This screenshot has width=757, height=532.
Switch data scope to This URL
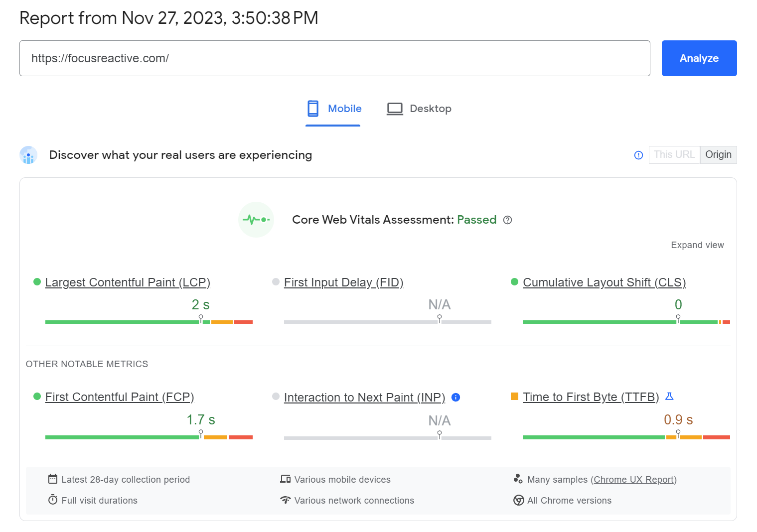tap(674, 155)
